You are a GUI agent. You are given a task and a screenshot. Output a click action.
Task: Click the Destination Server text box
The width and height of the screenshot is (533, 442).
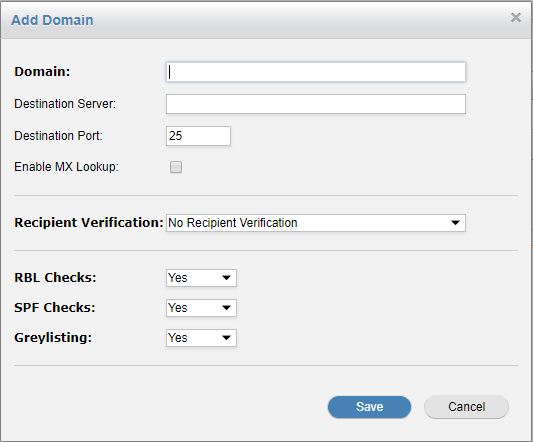[x=316, y=104]
